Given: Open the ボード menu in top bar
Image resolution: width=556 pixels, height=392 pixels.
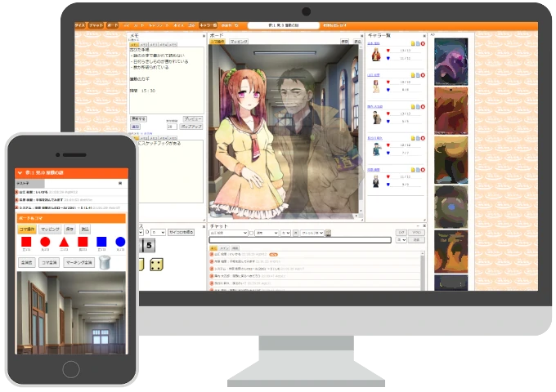Looking at the screenshot, I should pos(112,25).
